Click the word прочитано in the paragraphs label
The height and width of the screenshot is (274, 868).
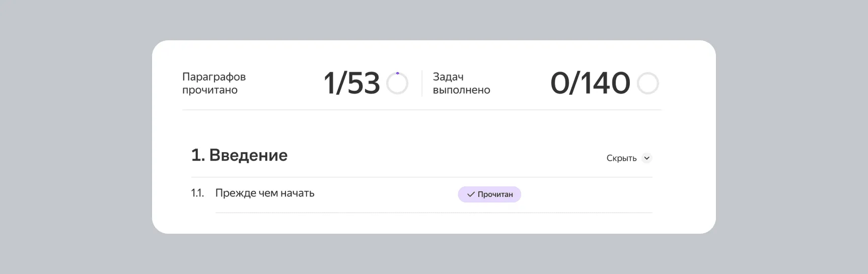(x=210, y=90)
